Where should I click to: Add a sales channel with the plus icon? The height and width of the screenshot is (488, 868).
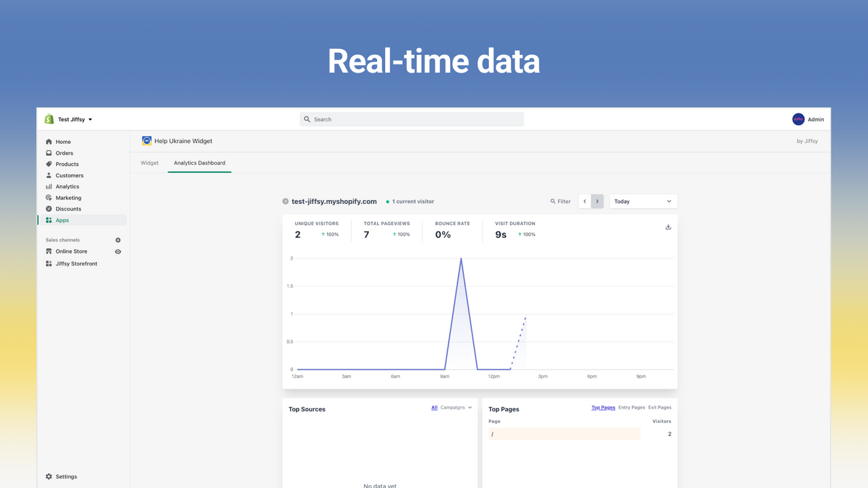click(x=117, y=239)
